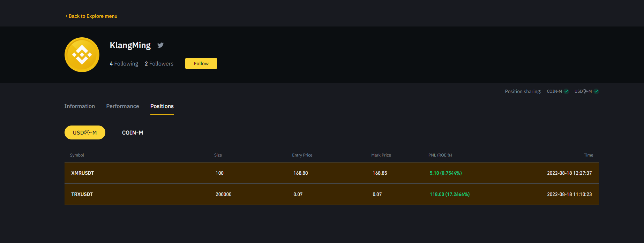The height and width of the screenshot is (243, 644).
Task: Switch to COIN-M positions
Action: tap(133, 132)
